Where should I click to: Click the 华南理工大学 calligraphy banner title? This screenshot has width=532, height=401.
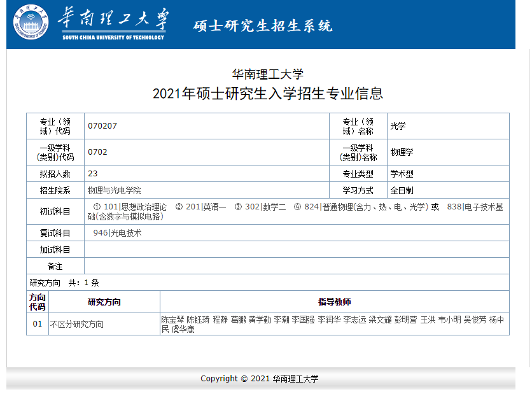(x=113, y=19)
